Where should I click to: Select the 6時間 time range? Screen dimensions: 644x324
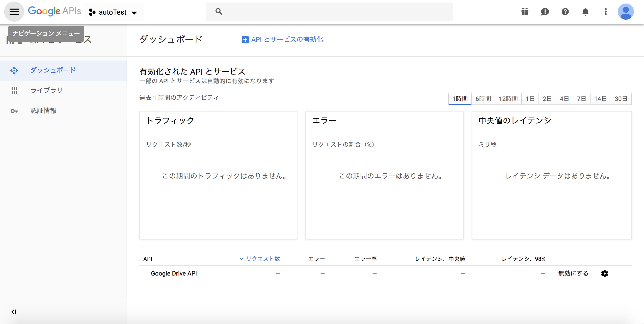[483, 99]
